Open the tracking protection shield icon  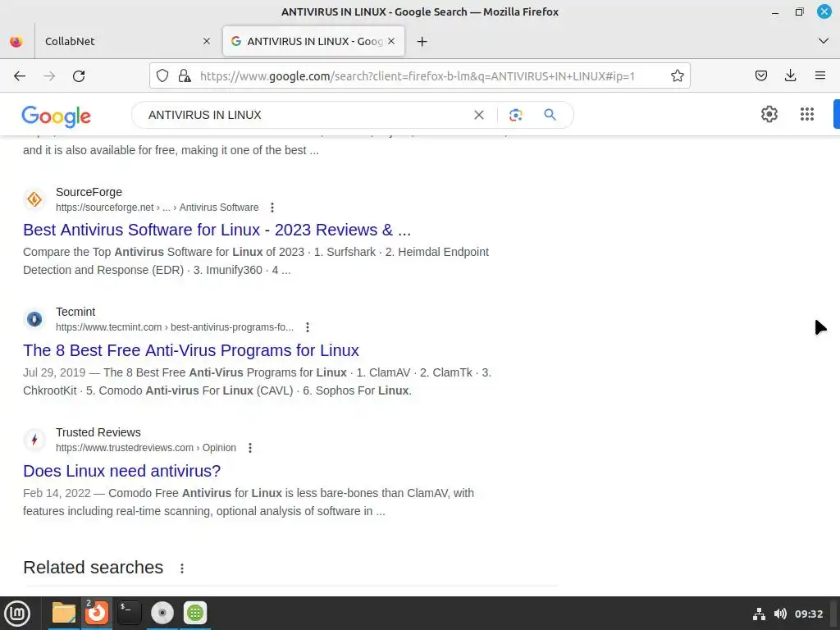pos(162,75)
